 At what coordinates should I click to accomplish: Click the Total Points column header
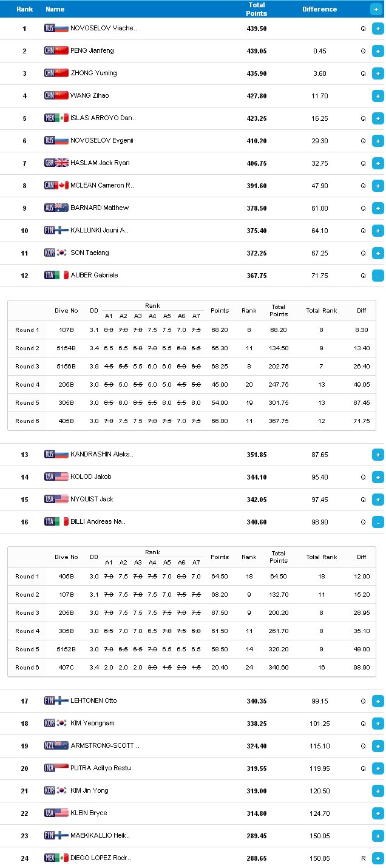pyautogui.click(x=257, y=8)
